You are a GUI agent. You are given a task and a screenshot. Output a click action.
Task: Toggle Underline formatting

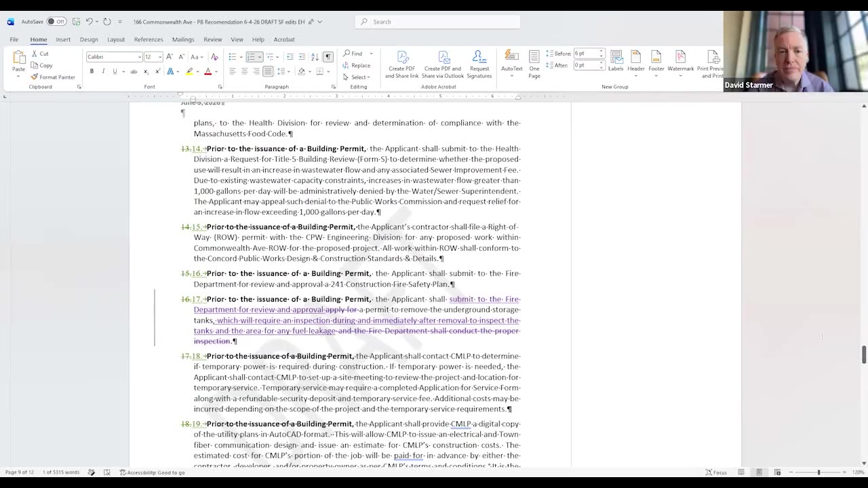[x=115, y=71]
